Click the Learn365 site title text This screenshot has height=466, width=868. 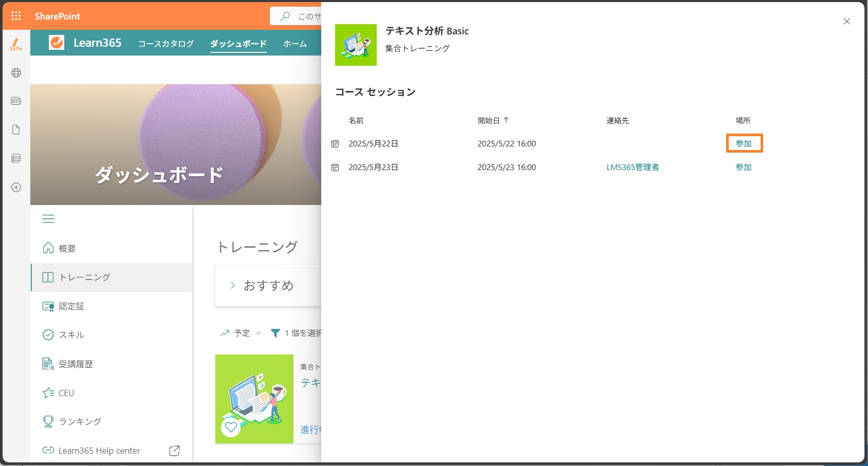point(98,43)
